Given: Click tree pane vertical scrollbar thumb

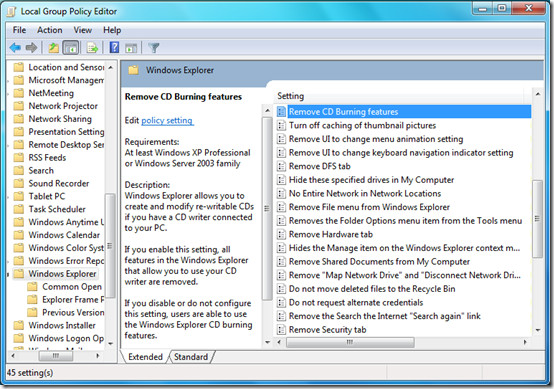Looking at the screenshot, I should [110, 246].
